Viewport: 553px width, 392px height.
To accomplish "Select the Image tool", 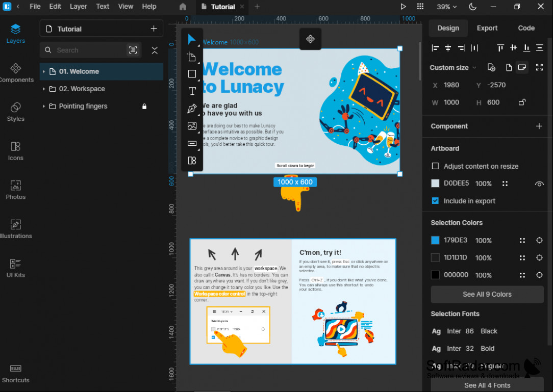I will point(192,126).
